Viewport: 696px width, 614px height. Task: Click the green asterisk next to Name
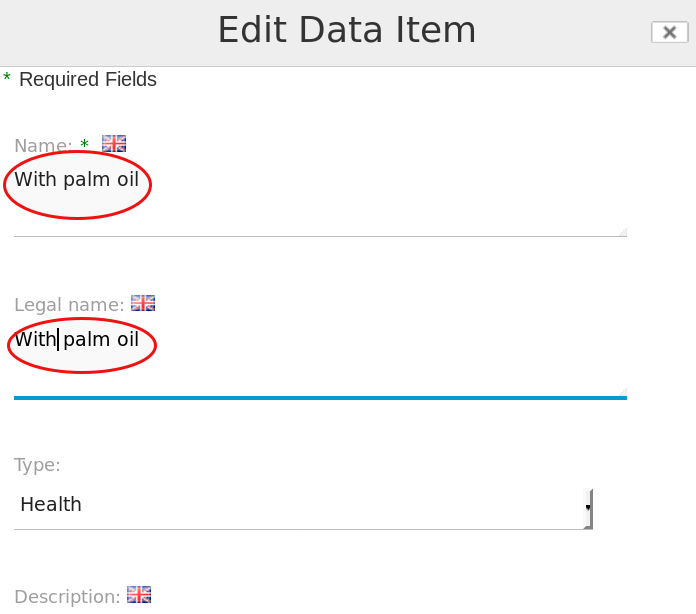tap(84, 144)
